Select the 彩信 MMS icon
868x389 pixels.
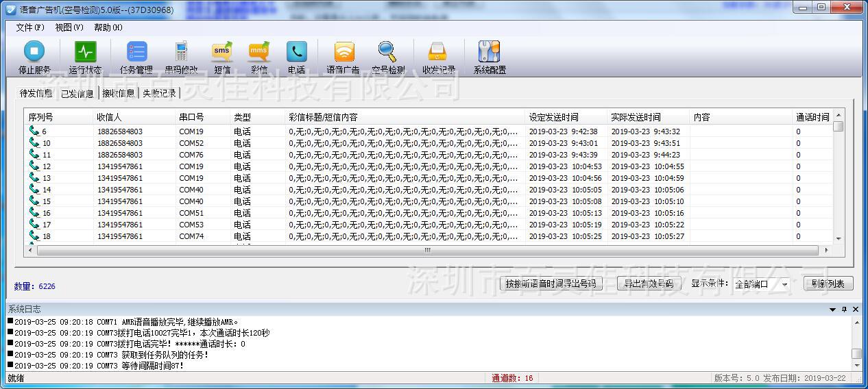259,51
